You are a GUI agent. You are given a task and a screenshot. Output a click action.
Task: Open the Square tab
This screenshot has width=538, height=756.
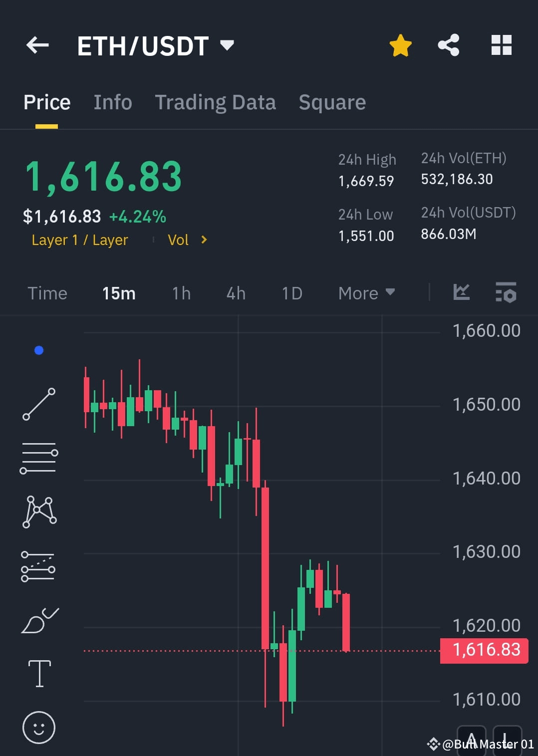pos(332,102)
